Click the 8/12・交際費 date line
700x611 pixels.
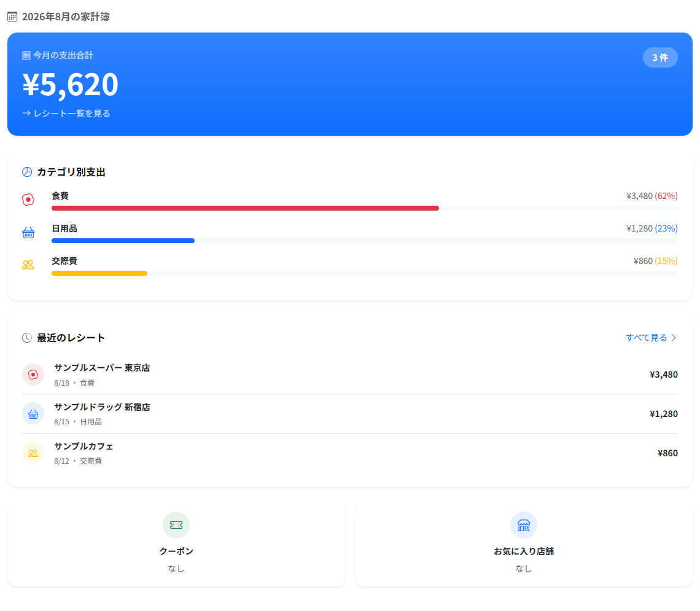point(78,461)
